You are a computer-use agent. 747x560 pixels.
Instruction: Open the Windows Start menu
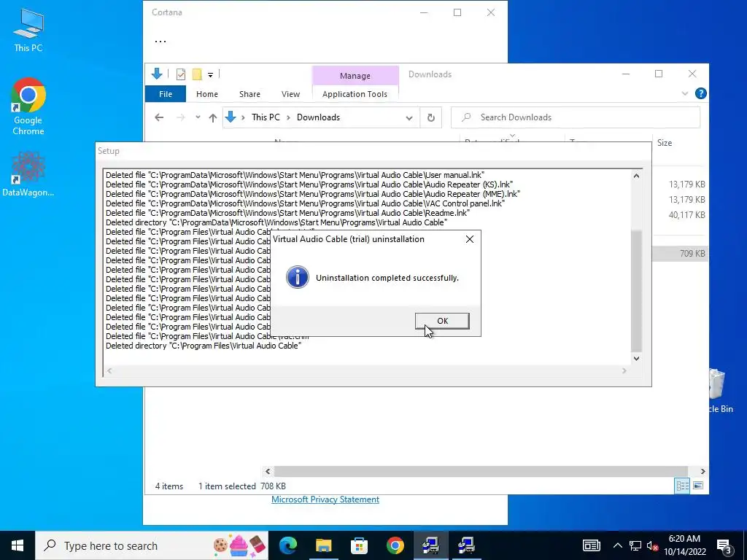(x=18, y=545)
